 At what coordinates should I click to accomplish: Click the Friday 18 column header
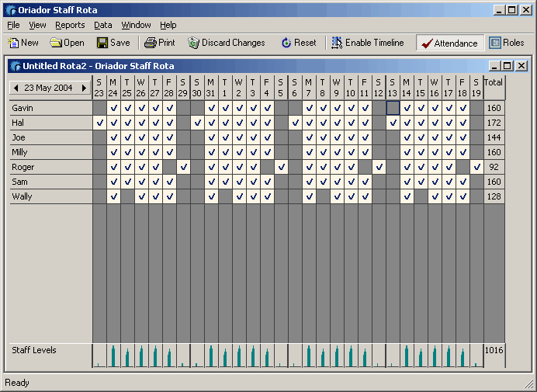463,88
